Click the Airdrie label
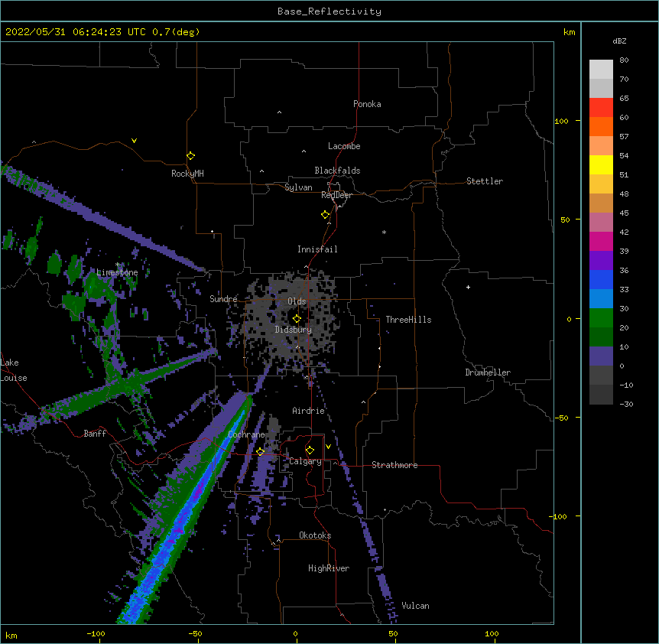Screen dimensions: 659x644 pyautogui.click(x=308, y=411)
